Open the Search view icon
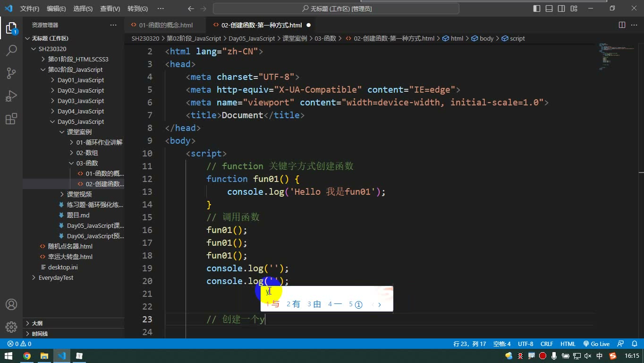This screenshot has width=644, height=363. pos(11,51)
